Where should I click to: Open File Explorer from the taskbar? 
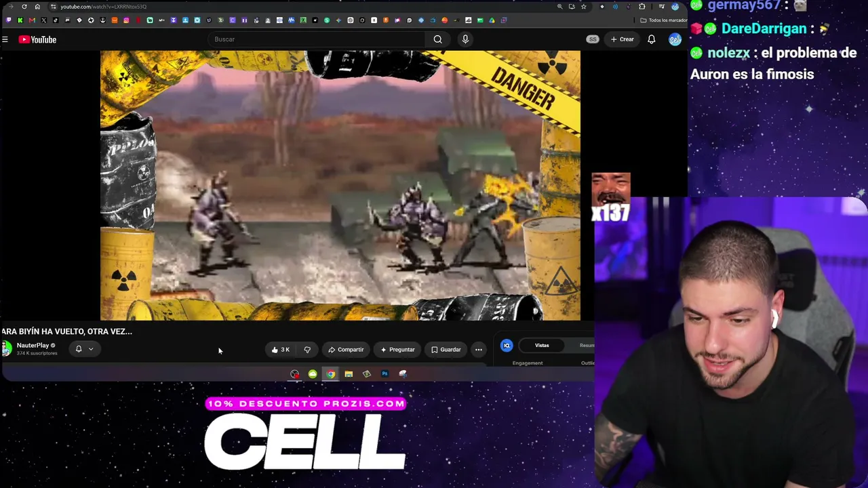349,374
